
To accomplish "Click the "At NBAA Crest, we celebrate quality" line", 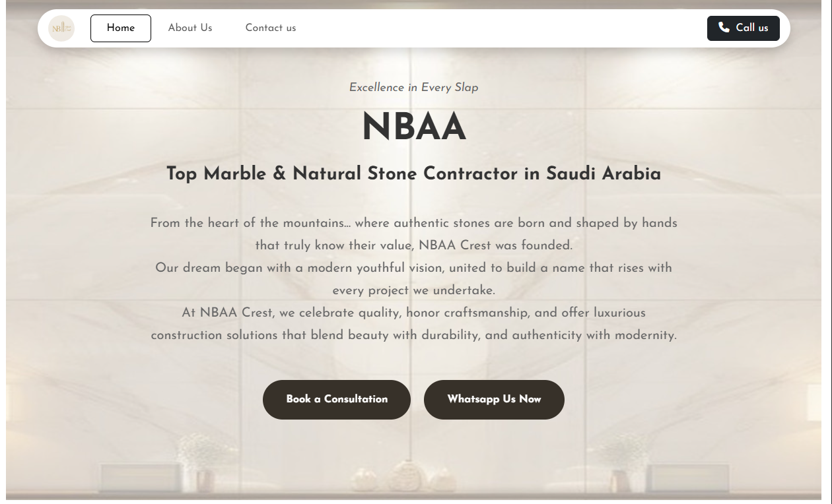I will coord(414,313).
